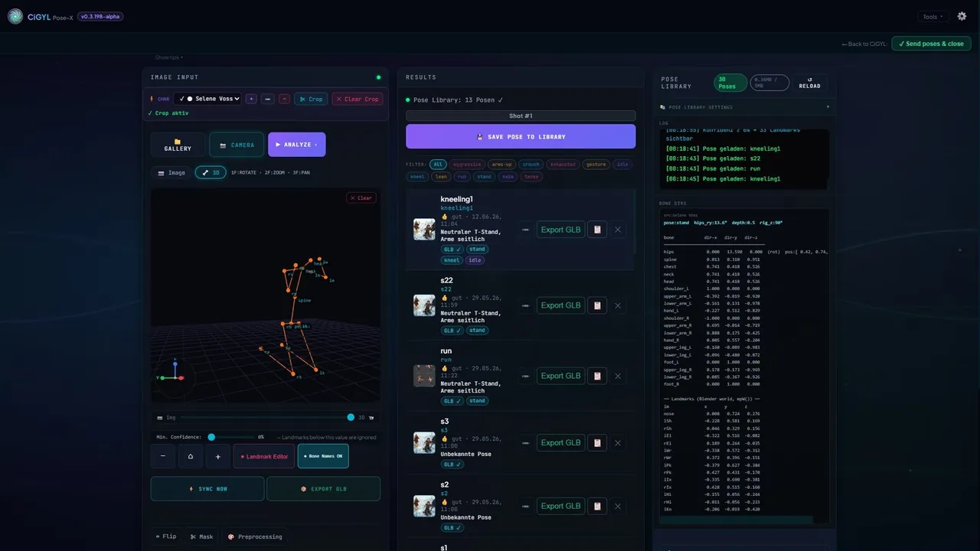Click Clear Crop button
The width and height of the screenshot is (980, 551).
[x=358, y=99]
